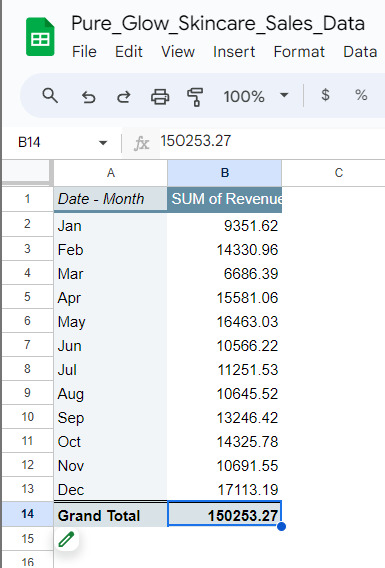Screen dimensions: 385x568
Task: Select the Nov cell
Action: 110,464
